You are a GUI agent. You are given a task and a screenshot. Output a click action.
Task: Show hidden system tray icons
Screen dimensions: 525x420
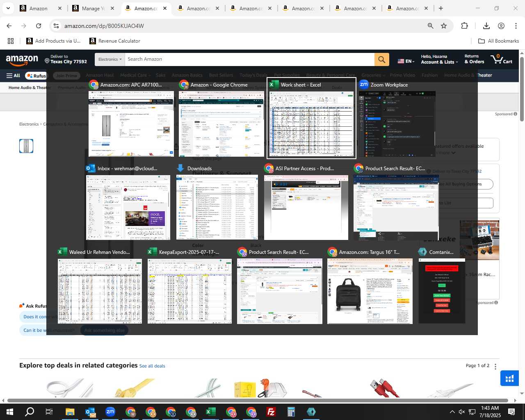coord(452,412)
